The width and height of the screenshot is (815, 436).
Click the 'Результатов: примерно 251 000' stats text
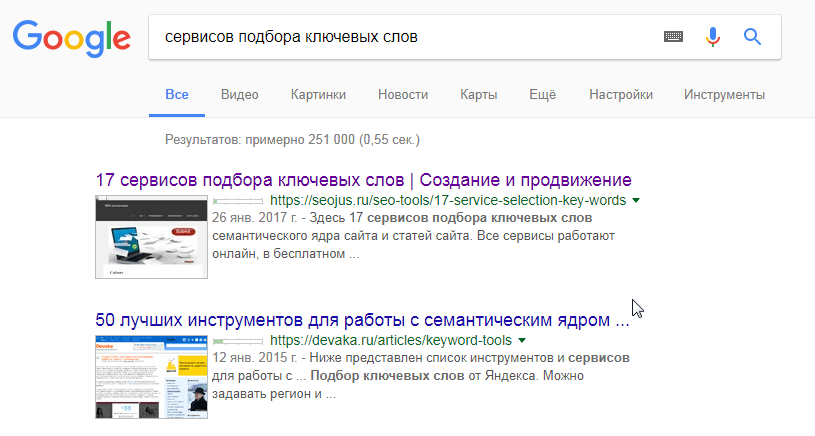click(292, 140)
